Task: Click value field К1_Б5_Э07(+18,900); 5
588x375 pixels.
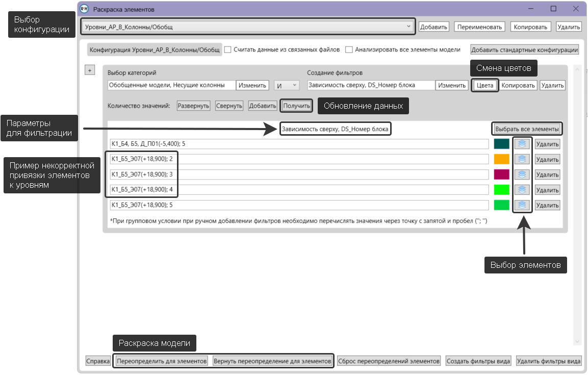Action: (x=299, y=205)
